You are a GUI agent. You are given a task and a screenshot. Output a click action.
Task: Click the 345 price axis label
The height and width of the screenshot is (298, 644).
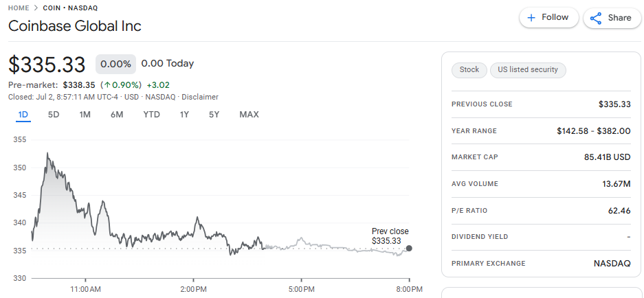point(20,196)
